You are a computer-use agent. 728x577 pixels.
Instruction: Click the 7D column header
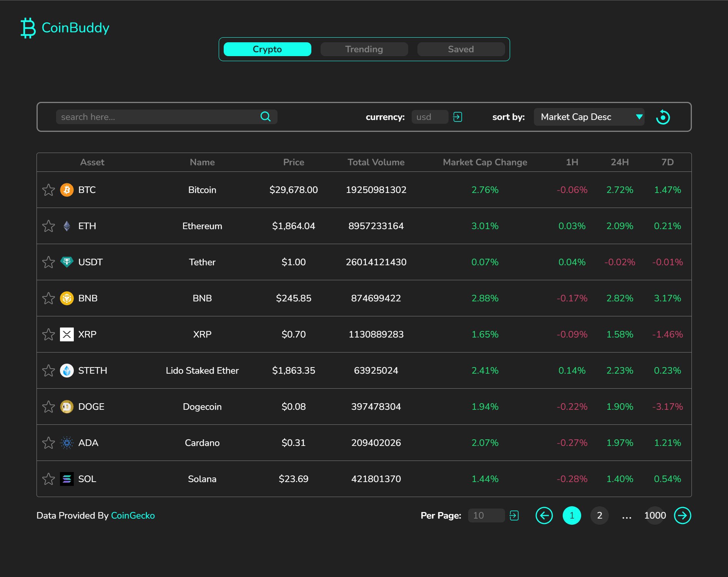pos(668,162)
